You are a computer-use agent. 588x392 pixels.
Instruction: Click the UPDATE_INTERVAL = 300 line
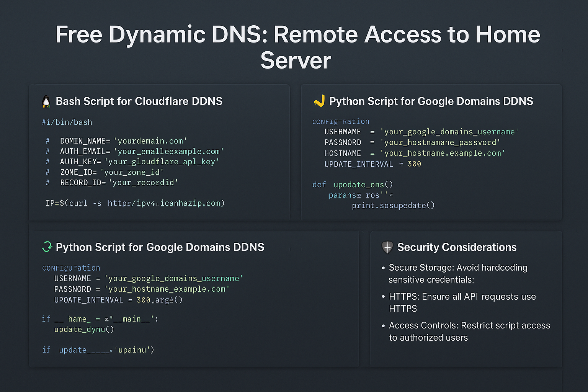(x=372, y=164)
